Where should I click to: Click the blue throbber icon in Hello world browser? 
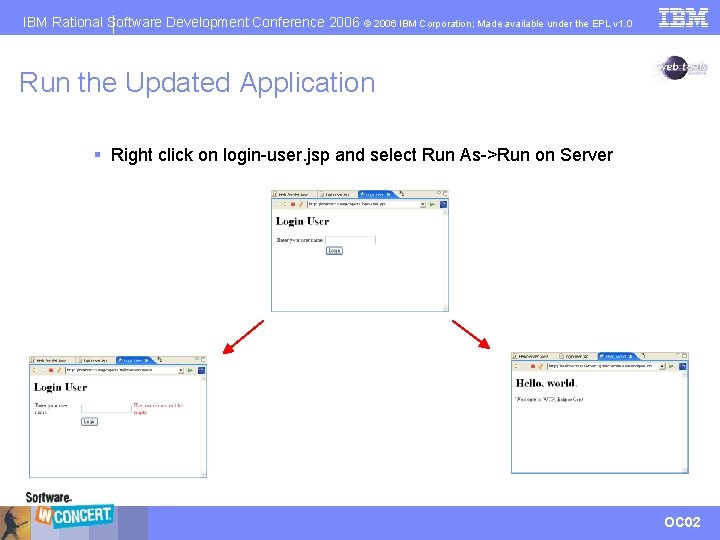[x=683, y=366]
